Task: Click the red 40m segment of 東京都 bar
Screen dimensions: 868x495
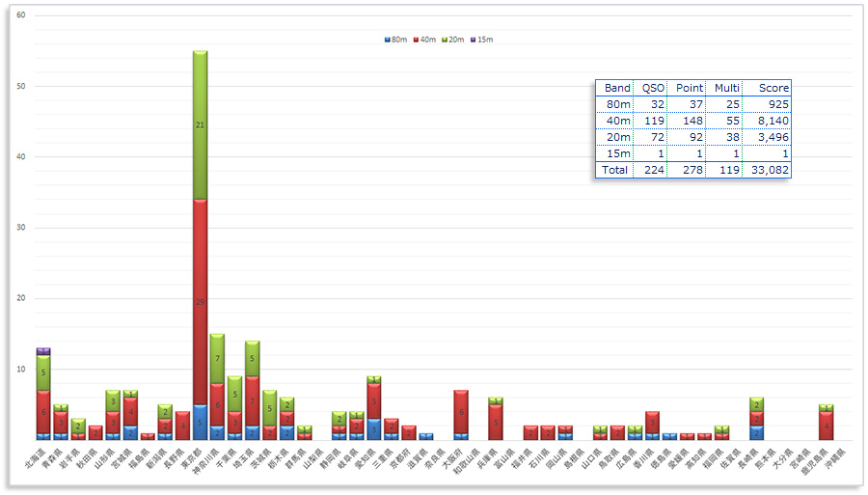Action: (200, 302)
